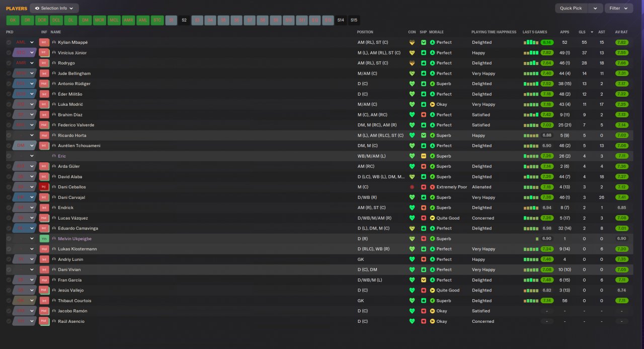Select the S2 substitute slot

[184, 20]
